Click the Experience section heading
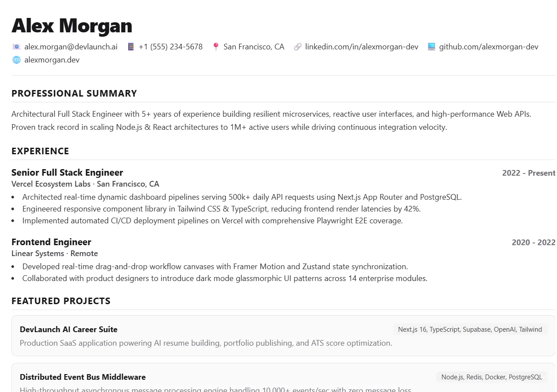 point(40,151)
